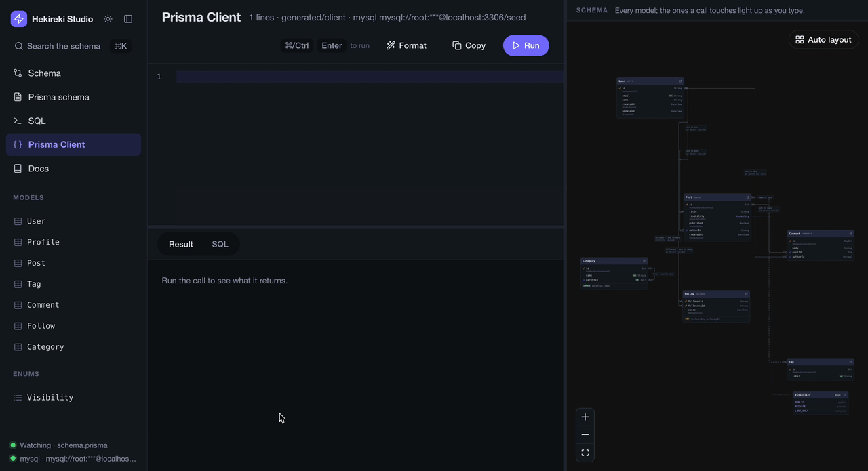Click the Format magic wand icon
Screen dimensions: 868x471
[391, 45]
